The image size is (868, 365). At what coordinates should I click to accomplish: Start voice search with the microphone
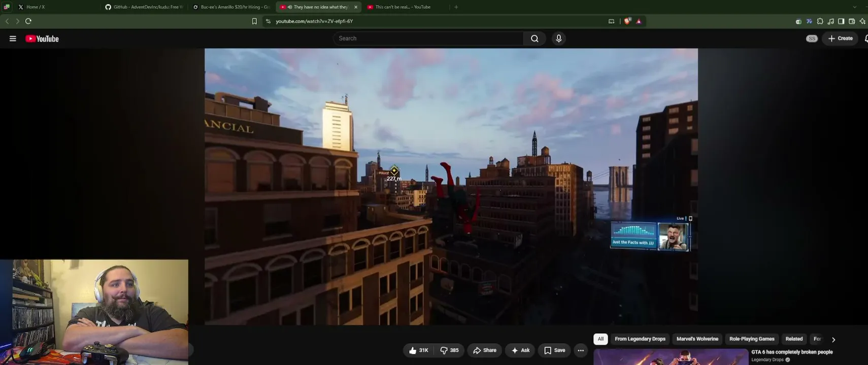(x=559, y=39)
